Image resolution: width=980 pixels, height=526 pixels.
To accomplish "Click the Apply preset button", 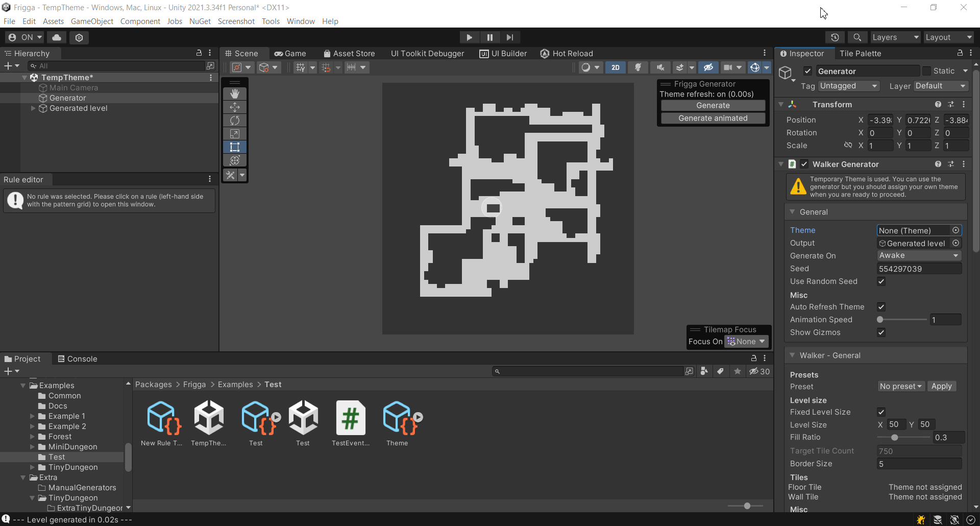I will (x=941, y=387).
